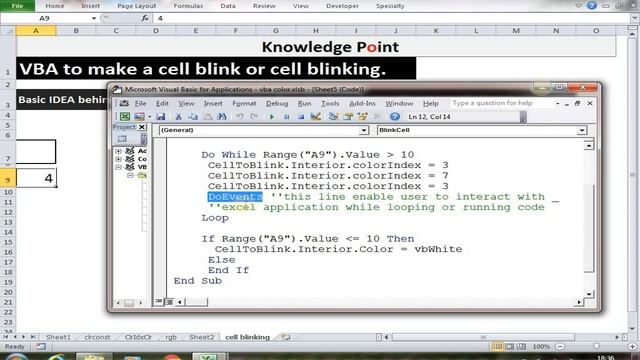Cut selection using the scissors icon
The width and height of the screenshot is (640, 360).
[x=178, y=117]
